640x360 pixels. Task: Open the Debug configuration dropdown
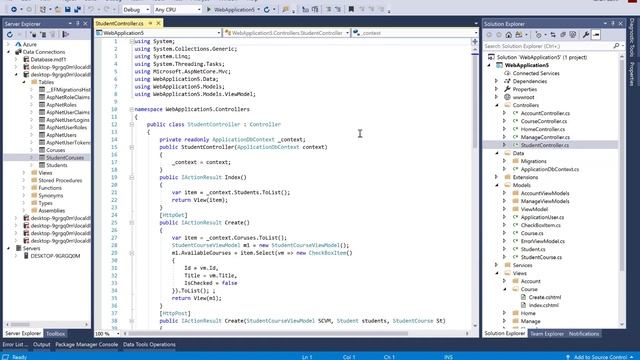(x=136, y=9)
